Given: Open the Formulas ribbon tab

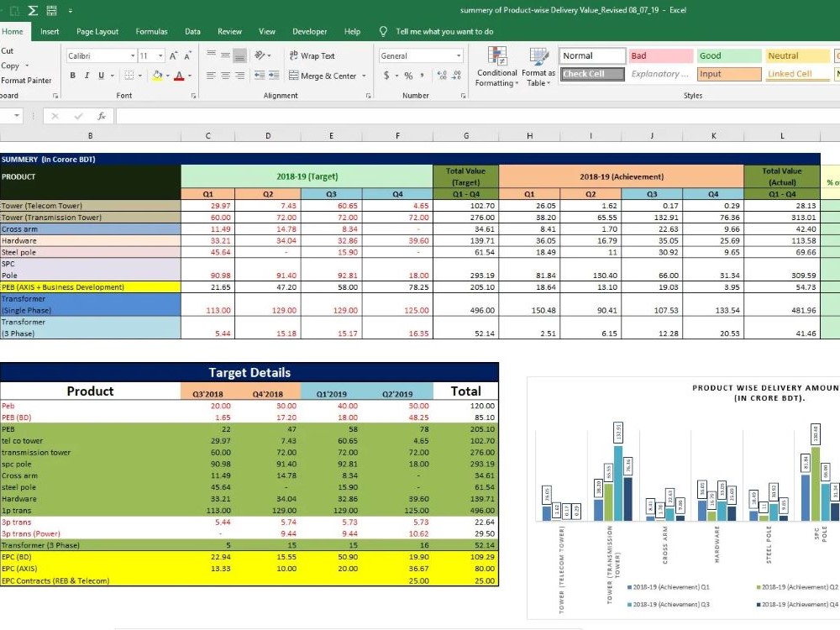Looking at the screenshot, I should (x=151, y=32).
